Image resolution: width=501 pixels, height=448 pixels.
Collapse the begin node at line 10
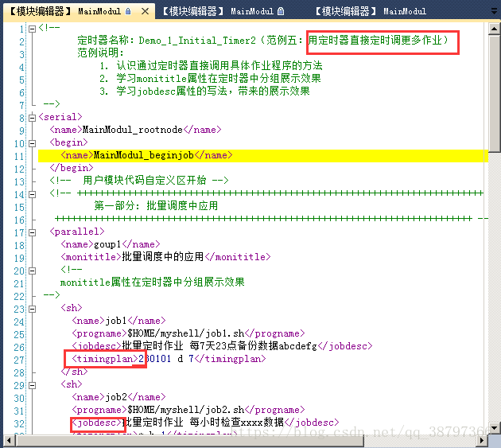32,143
